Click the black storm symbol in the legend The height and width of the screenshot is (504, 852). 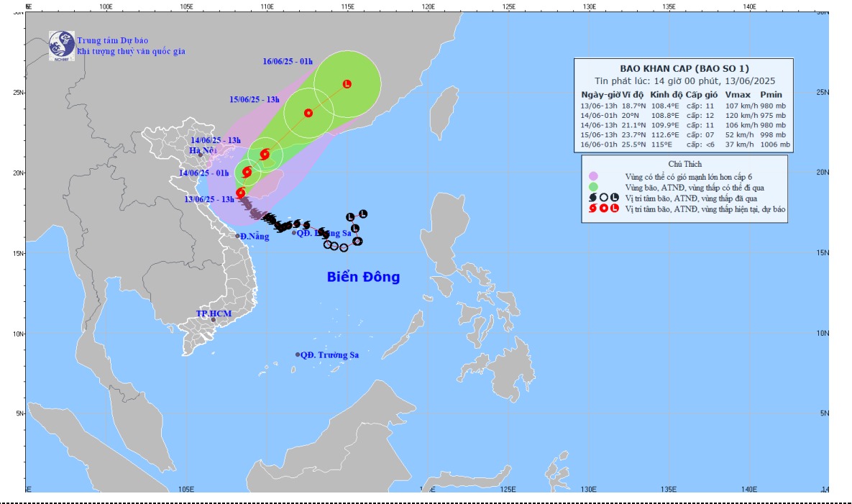[593, 198]
